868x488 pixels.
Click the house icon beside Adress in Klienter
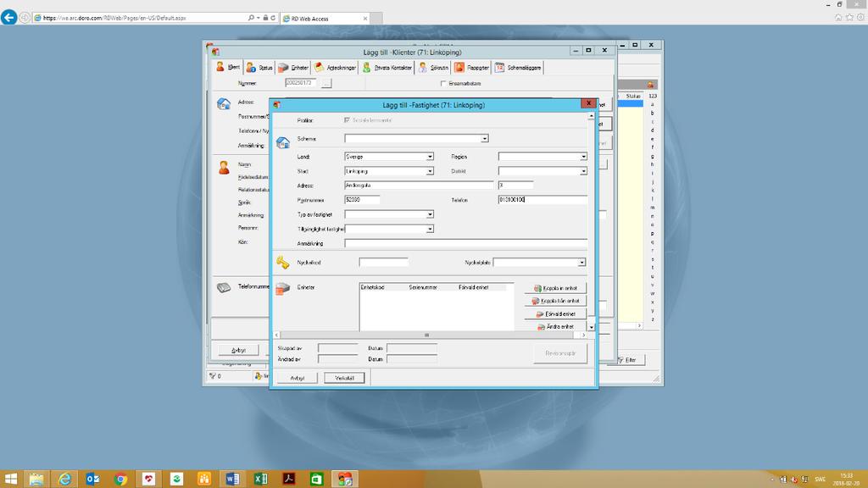click(x=224, y=103)
